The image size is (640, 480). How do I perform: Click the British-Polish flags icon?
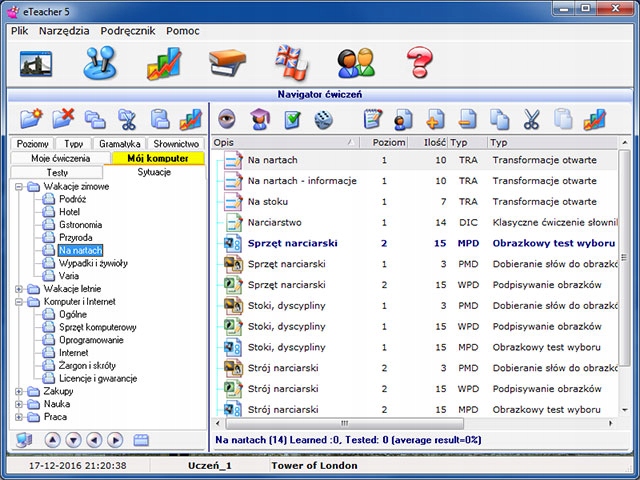point(292,64)
